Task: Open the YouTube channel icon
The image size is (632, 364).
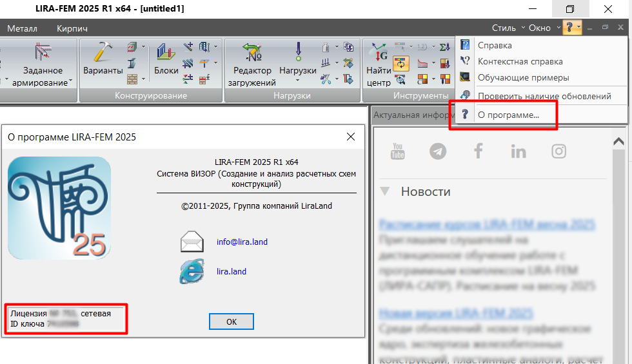Action: pos(398,151)
